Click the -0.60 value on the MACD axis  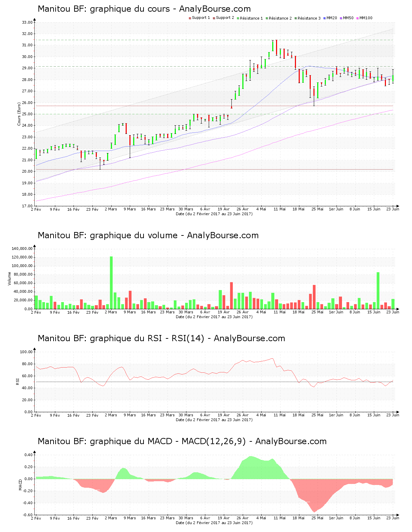coord(27,515)
